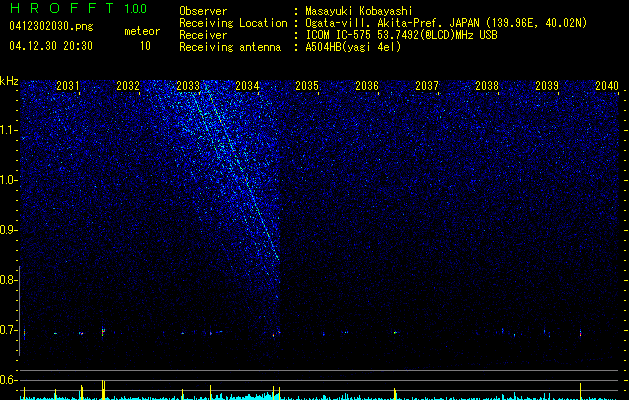Image resolution: width=629 pixels, height=400 pixels.
Task: Select antenna text A504HB(yagi 4el)
Action: [353, 47]
